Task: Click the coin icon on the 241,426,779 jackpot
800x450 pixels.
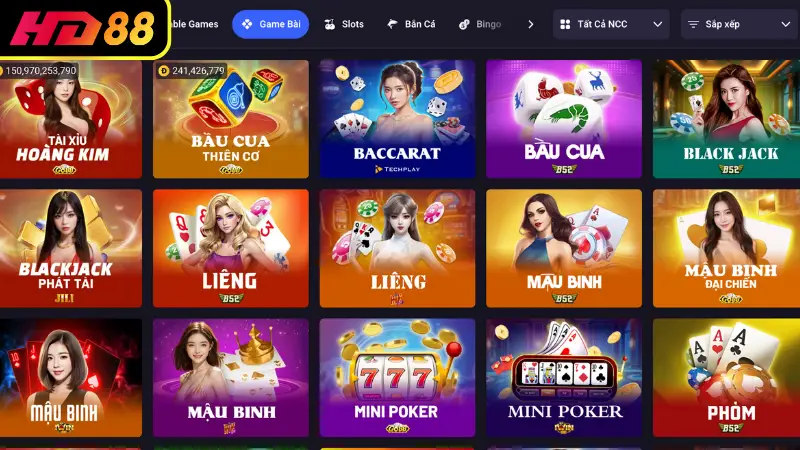Action: tap(164, 71)
